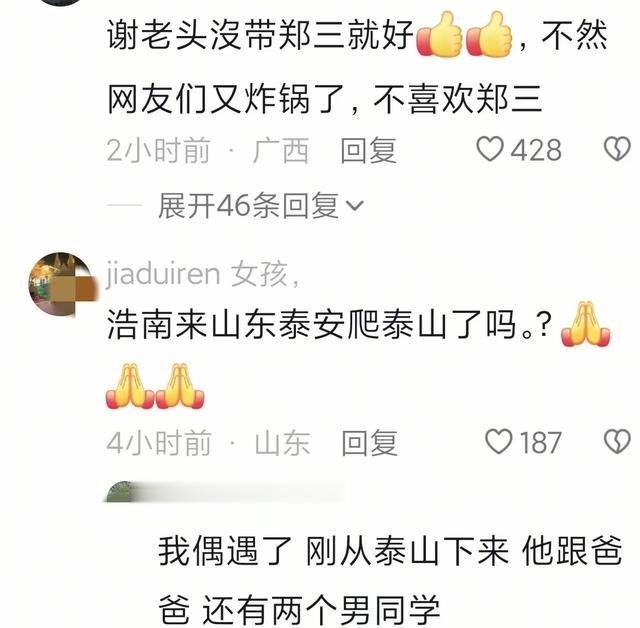This screenshot has height=628, width=640.
Task: Tap the blurred avatar of the reply author
Action: [x=120, y=492]
